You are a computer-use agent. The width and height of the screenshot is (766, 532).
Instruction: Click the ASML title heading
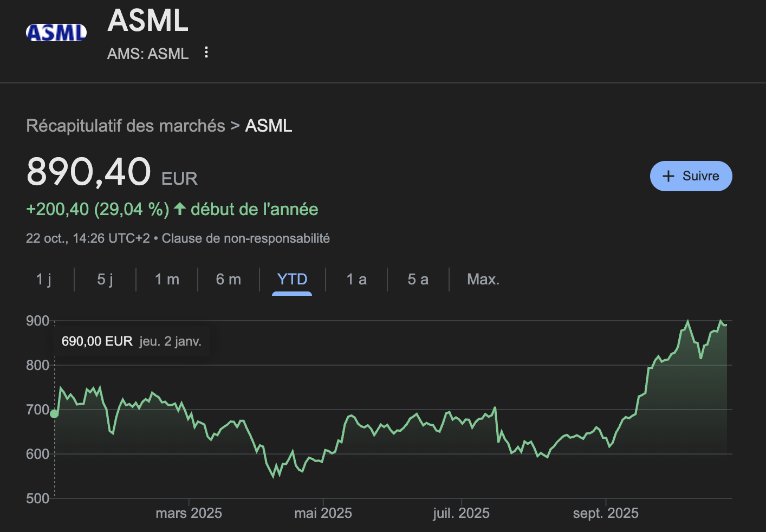[x=148, y=21]
